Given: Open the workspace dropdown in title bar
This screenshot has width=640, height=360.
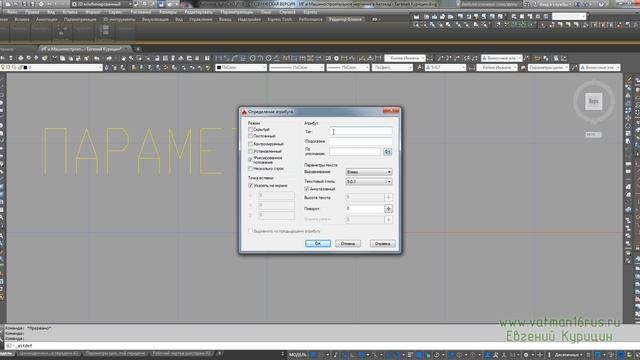Looking at the screenshot, I should pyautogui.click(x=102, y=4).
